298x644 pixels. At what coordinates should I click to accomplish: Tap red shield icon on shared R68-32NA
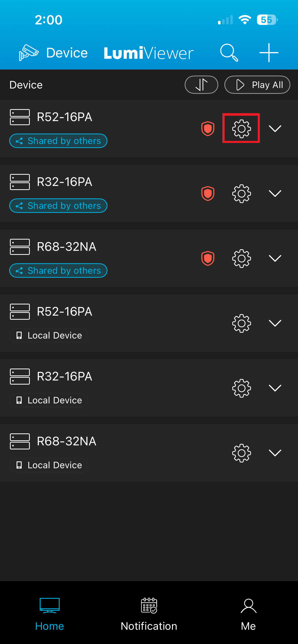coord(208,258)
